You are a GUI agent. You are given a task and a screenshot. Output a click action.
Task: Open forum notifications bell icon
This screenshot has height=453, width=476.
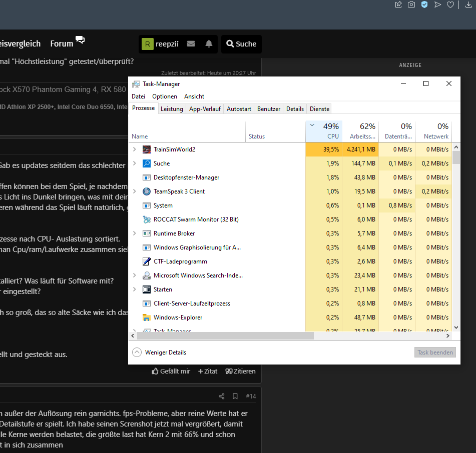(x=209, y=43)
